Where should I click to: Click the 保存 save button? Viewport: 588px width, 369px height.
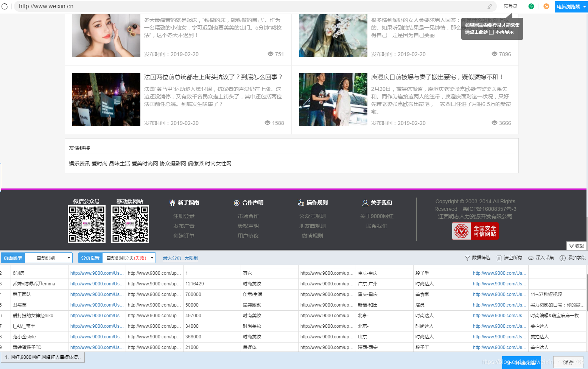pos(568,362)
